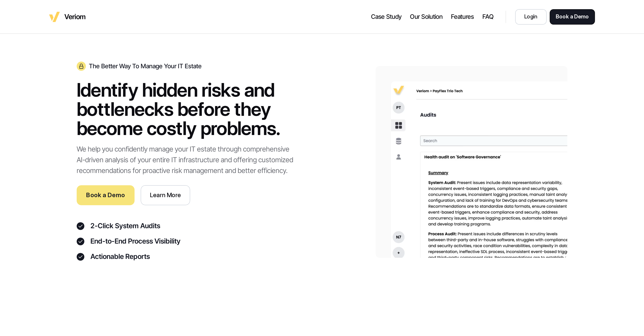Open the FAQ nav link
The width and height of the screenshot is (644, 336).
[x=488, y=17]
